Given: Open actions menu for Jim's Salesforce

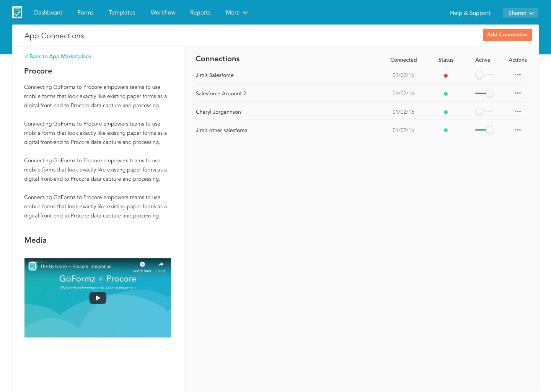Looking at the screenshot, I should [x=517, y=75].
